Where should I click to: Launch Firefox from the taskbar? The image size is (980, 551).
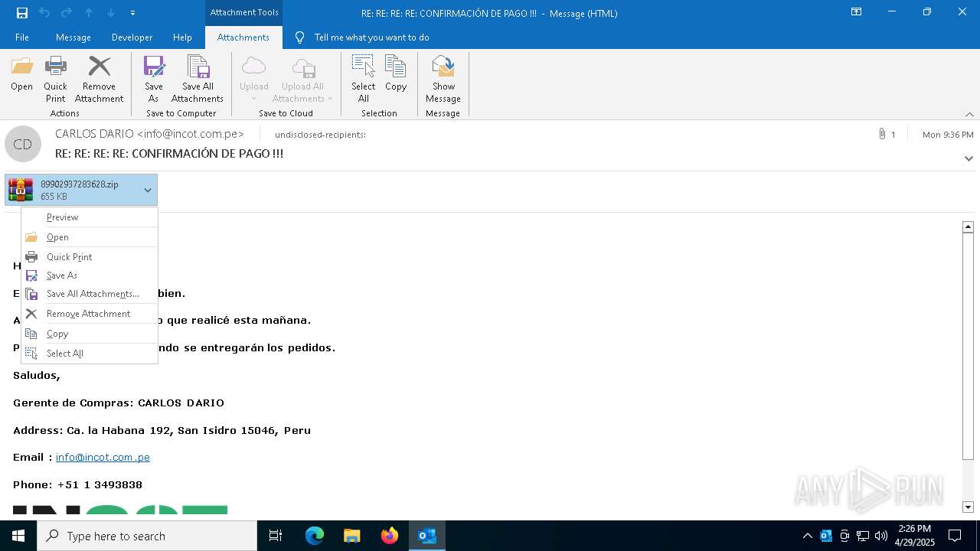(x=390, y=536)
